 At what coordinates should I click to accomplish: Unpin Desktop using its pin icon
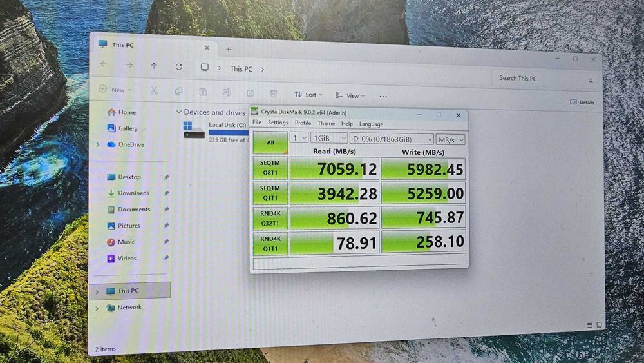[x=166, y=177]
